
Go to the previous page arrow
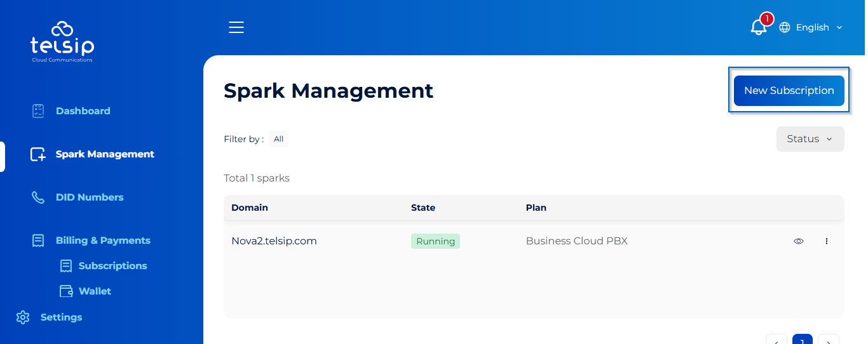(776, 340)
